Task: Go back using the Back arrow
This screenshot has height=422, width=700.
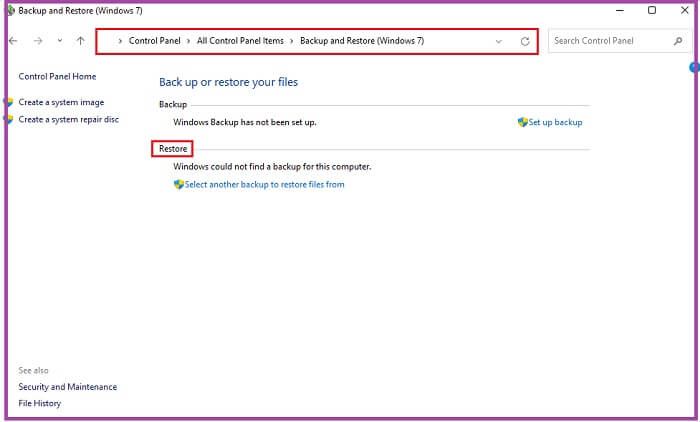Action: point(13,41)
